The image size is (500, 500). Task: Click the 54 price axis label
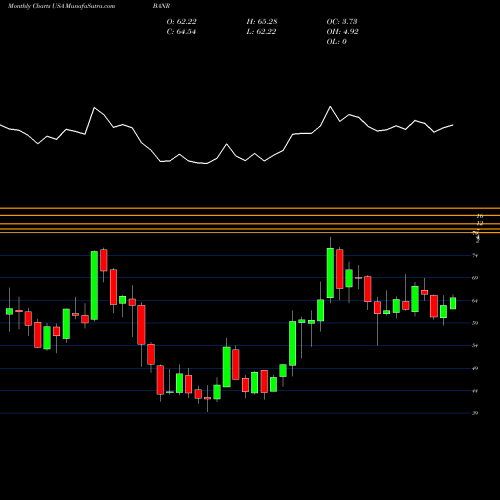[475, 346]
